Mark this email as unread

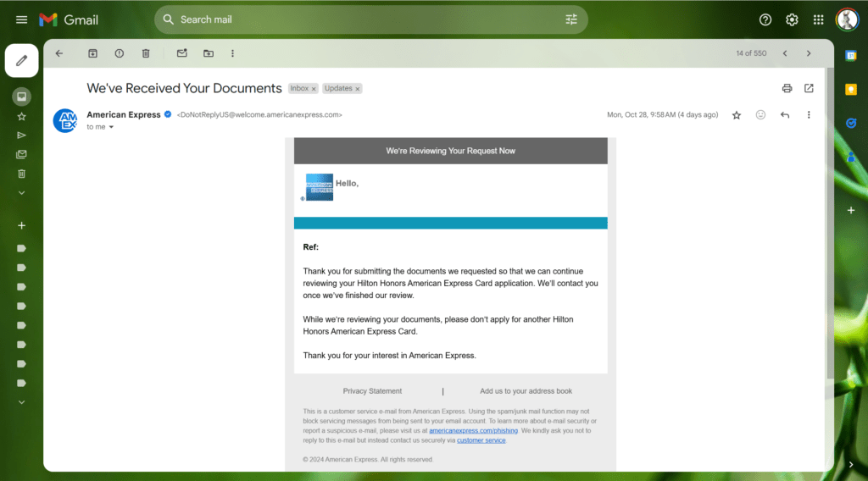coord(181,53)
